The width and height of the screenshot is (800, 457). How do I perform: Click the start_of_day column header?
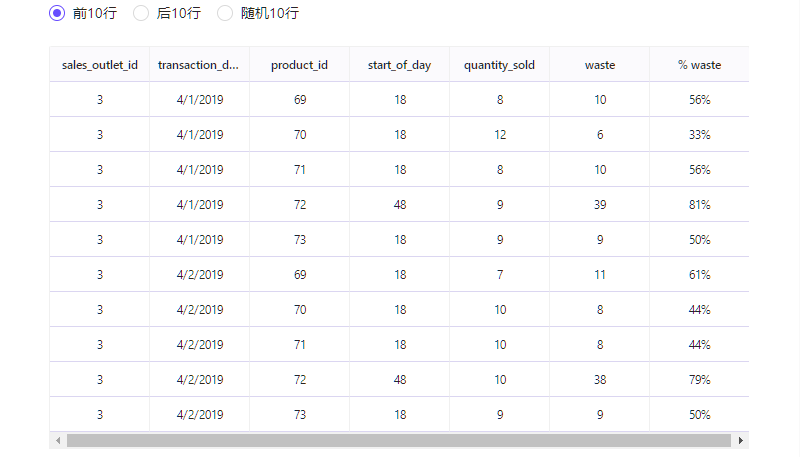tap(399, 65)
